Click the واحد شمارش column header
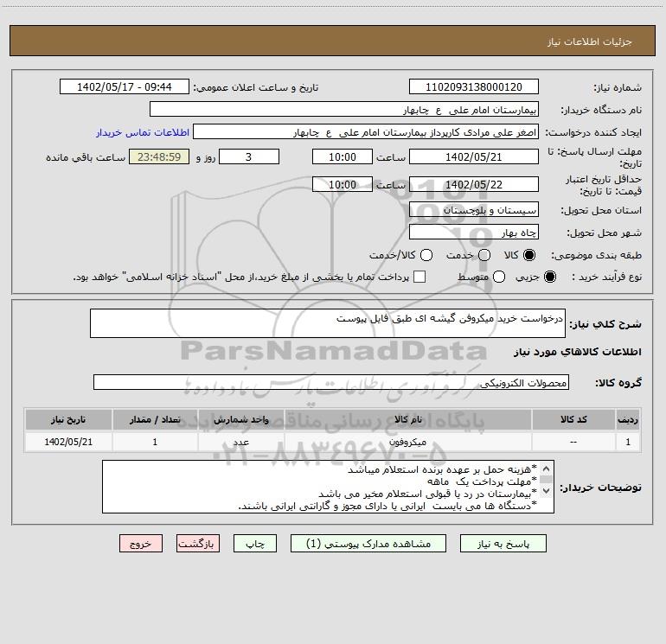Viewport: 666px width, 644px height. click(x=240, y=419)
